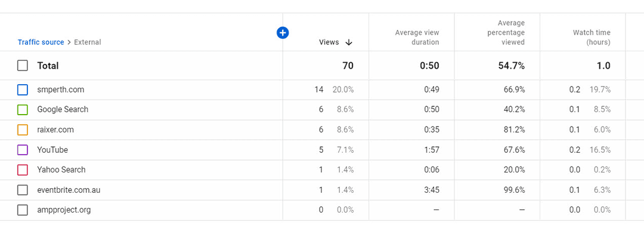Check the eventbrite.com.au checkbox
The height and width of the screenshot is (243, 644).
[x=23, y=190]
